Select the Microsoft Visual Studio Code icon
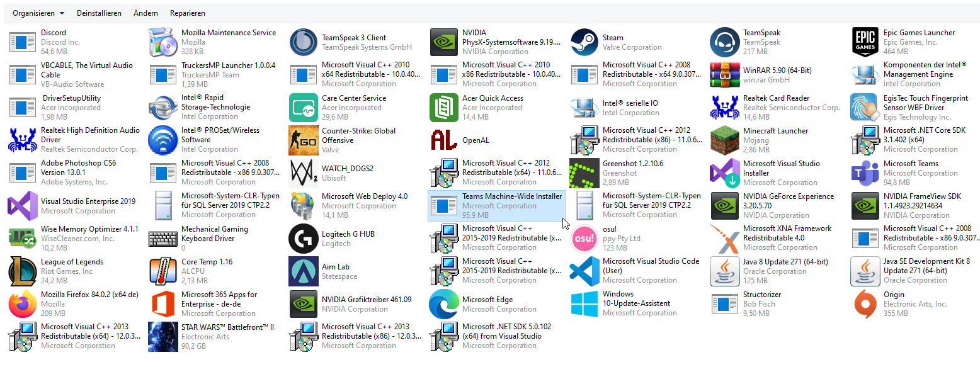The image size is (980, 367). (x=584, y=271)
